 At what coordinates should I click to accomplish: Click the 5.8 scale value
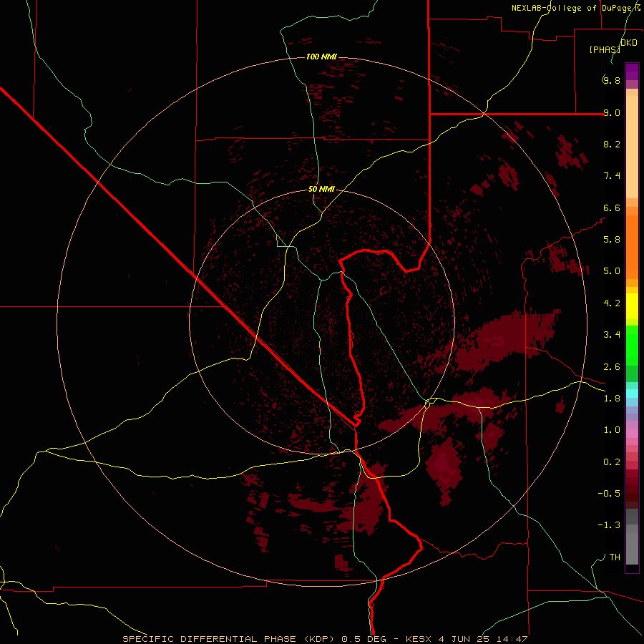[612, 240]
